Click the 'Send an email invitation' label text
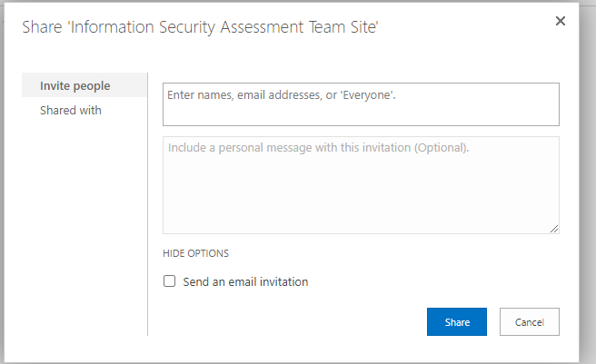Viewport: 596px width, 364px height. (245, 282)
